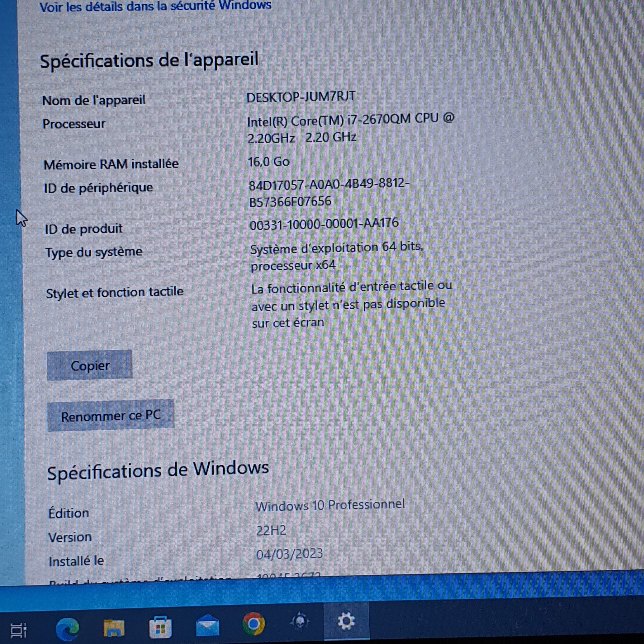This screenshot has width=644, height=644.
Task: Click the Type du système label
Action: pyautogui.click(x=94, y=252)
